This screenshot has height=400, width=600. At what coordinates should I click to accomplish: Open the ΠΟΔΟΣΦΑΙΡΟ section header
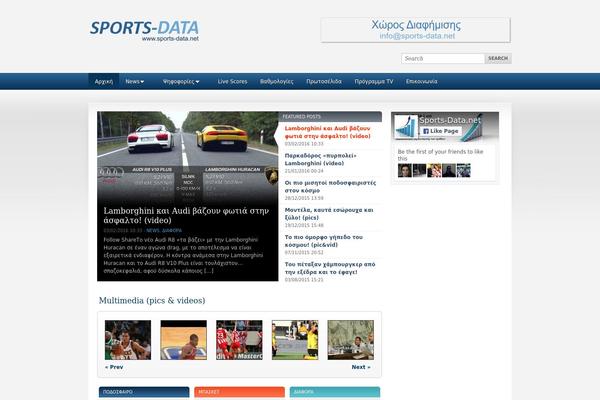pos(144,392)
